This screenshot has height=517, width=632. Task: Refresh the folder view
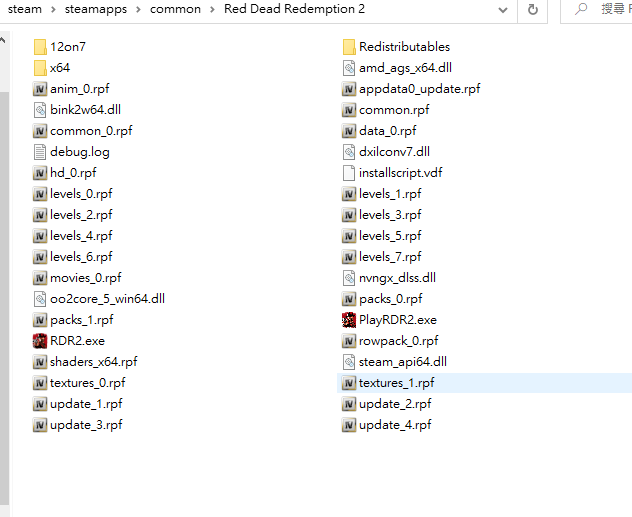tap(533, 9)
